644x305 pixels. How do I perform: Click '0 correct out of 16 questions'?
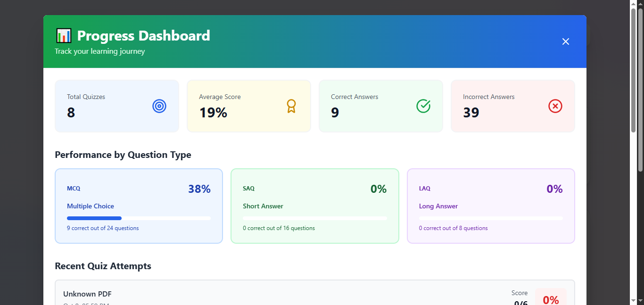point(279,228)
